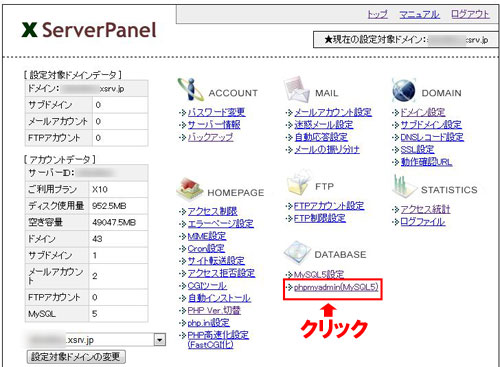
Task: Click the FTP folder icon
Action: pyautogui.click(x=298, y=183)
